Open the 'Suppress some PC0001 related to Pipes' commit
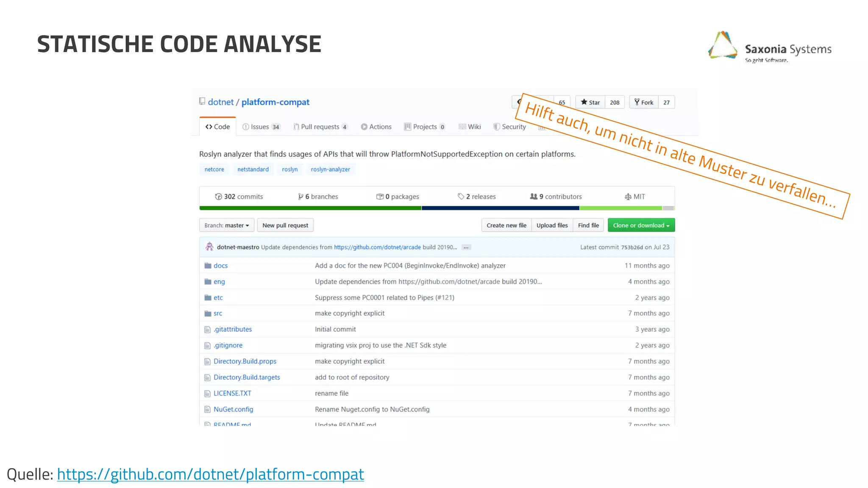The width and height of the screenshot is (868, 488). pyautogui.click(x=384, y=298)
